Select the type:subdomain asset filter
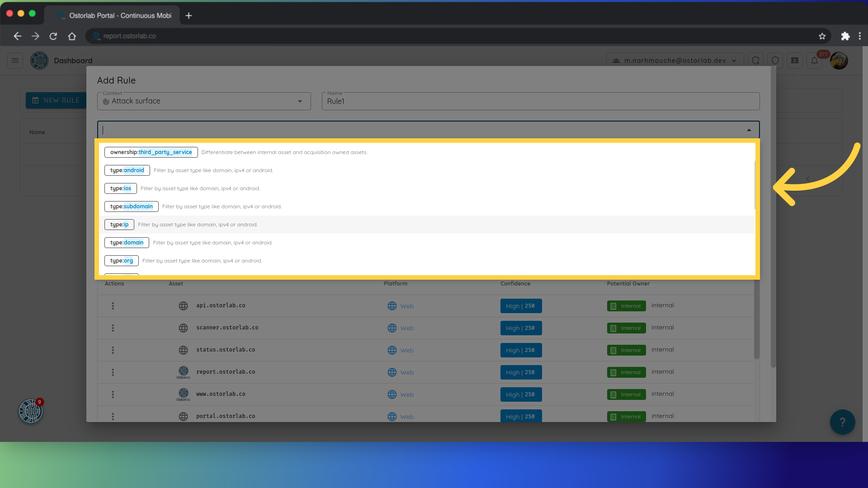This screenshot has width=868, height=488. click(131, 206)
